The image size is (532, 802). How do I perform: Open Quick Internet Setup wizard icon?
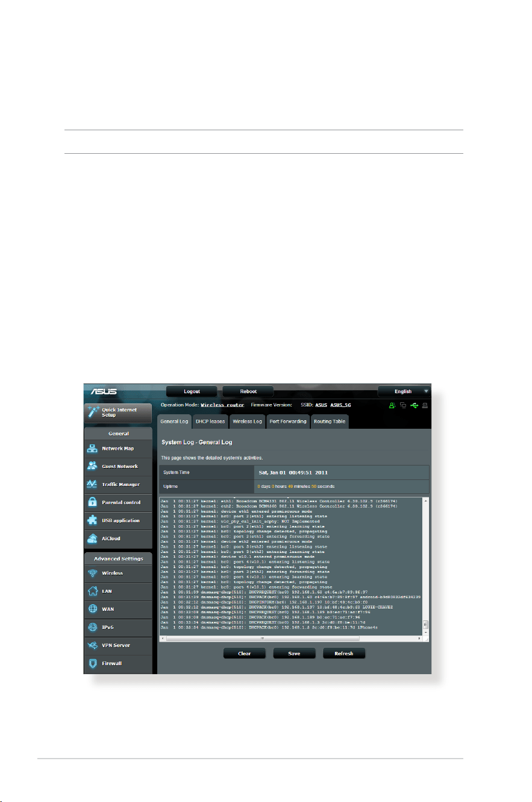93,412
